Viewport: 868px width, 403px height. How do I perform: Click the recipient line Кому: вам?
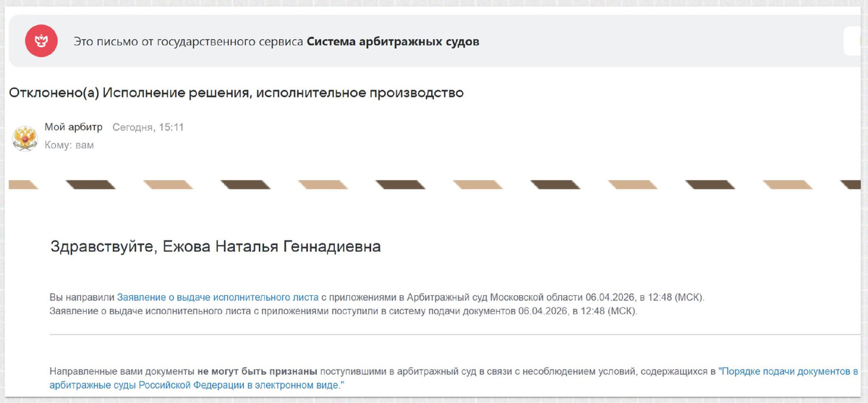click(69, 145)
